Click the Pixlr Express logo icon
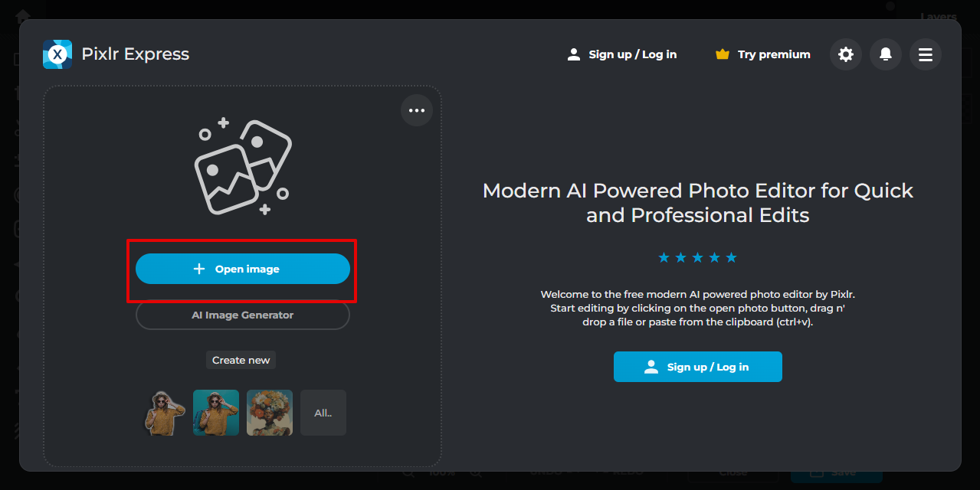980x490 pixels. click(57, 54)
